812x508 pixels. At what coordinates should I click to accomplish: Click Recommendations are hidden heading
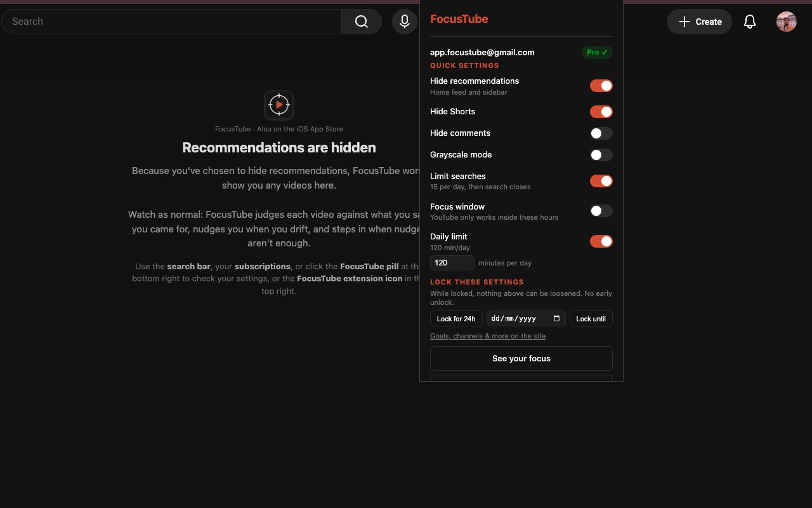pyautogui.click(x=279, y=147)
